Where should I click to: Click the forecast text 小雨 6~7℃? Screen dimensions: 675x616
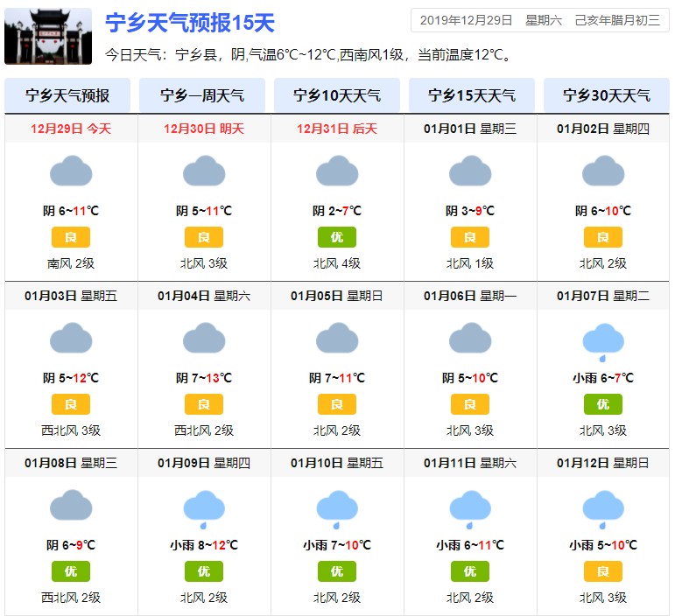(x=603, y=378)
